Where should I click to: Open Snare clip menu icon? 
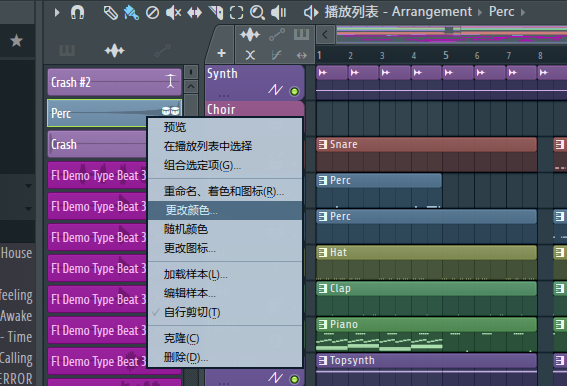pyautogui.click(x=322, y=144)
